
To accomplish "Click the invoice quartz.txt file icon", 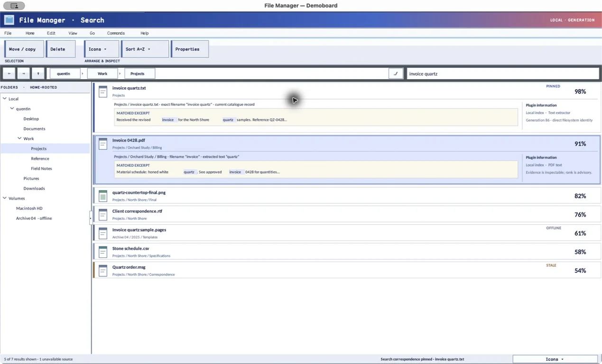I will point(103,91).
